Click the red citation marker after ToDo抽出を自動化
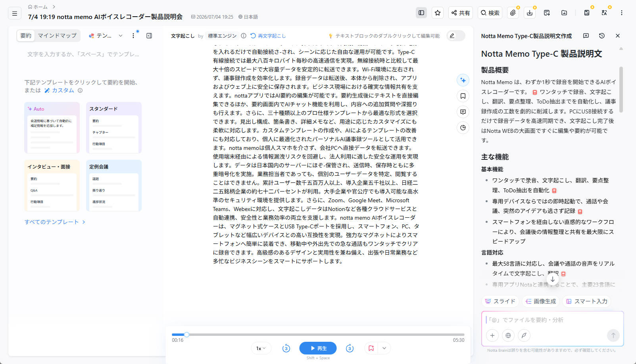This screenshot has width=636, height=364. click(554, 191)
